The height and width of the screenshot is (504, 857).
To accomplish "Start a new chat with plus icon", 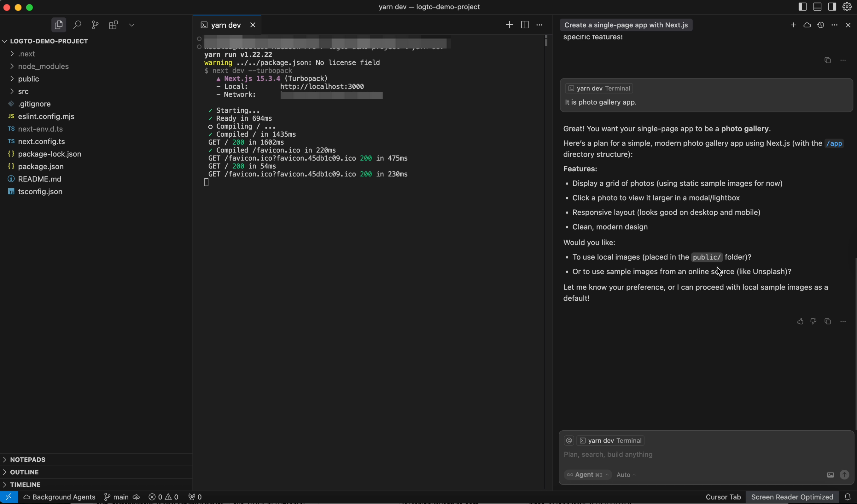I will tap(793, 25).
